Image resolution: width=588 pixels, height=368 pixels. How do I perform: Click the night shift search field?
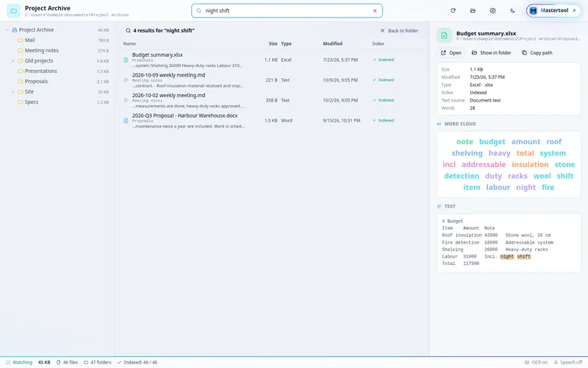(287, 10)
